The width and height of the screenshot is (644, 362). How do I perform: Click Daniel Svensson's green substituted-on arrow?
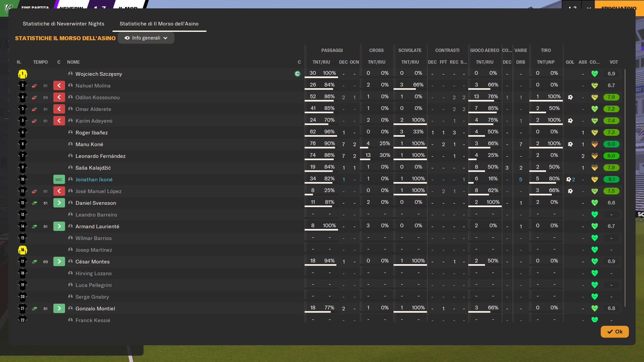(x=59, y=203)
